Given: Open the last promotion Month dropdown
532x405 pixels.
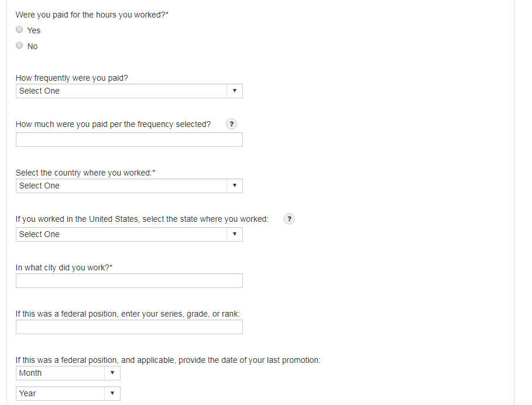Looking at the screenshot, I should [x=68, y=373].
